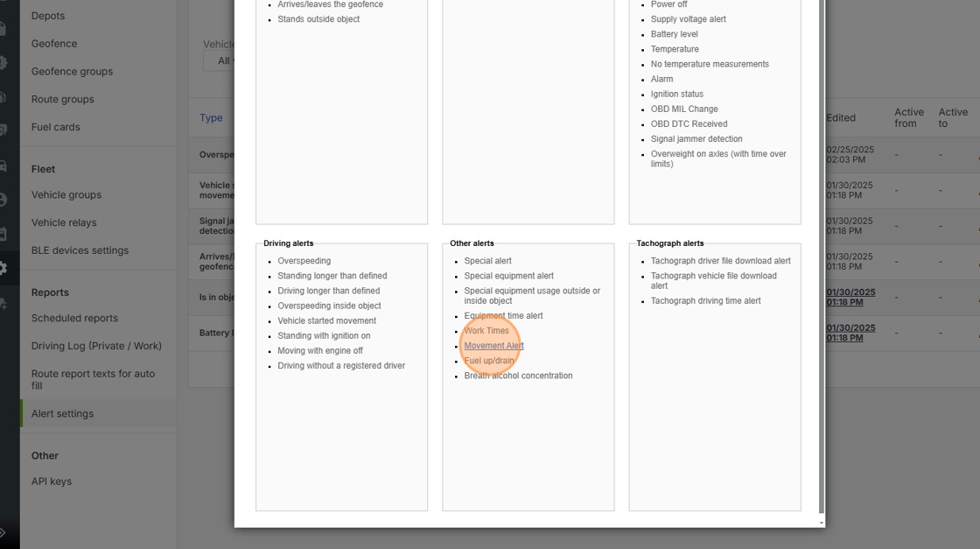Choose Signal jammer detection alert

click(696, 139)
